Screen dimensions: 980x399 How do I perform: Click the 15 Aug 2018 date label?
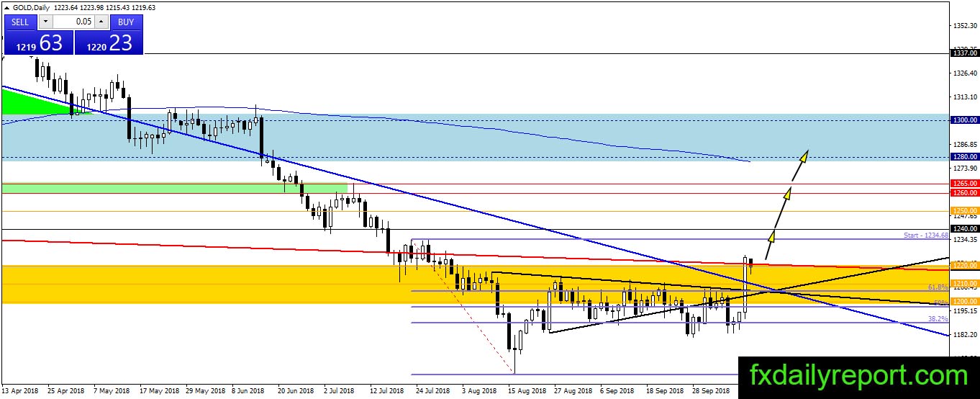click(527, 390)
